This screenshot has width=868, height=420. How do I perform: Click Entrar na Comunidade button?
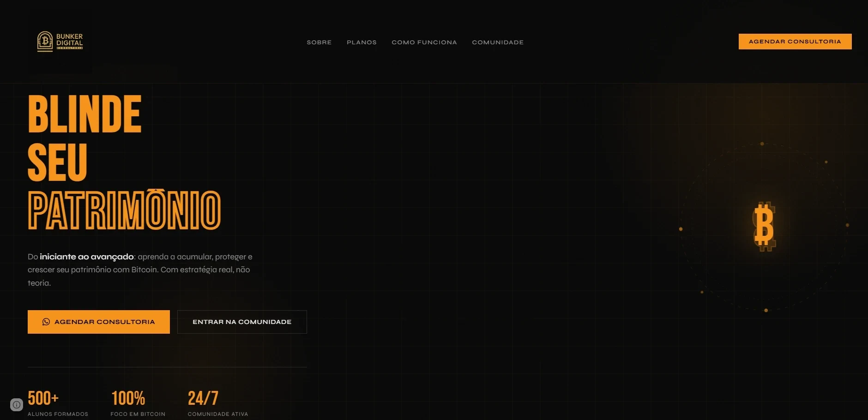click(x=242, y=322)
